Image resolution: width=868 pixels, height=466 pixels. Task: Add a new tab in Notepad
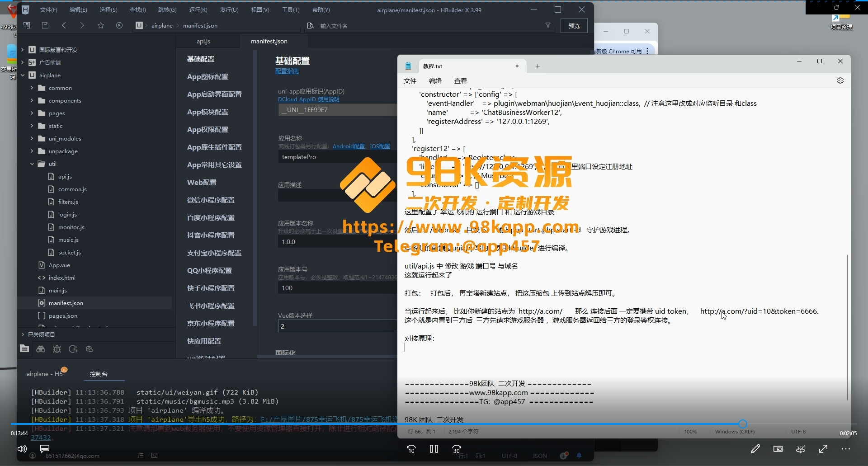tap(538, 66)
